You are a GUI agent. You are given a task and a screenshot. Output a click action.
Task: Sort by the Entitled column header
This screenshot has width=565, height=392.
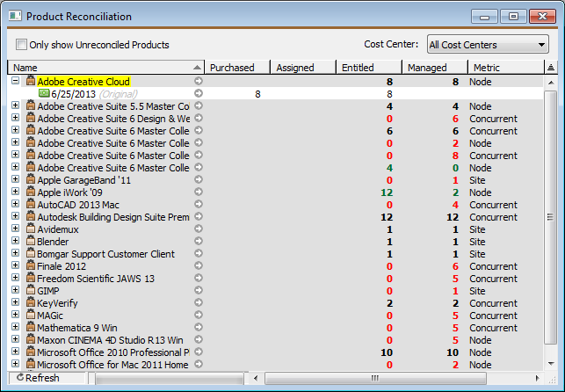369,68
